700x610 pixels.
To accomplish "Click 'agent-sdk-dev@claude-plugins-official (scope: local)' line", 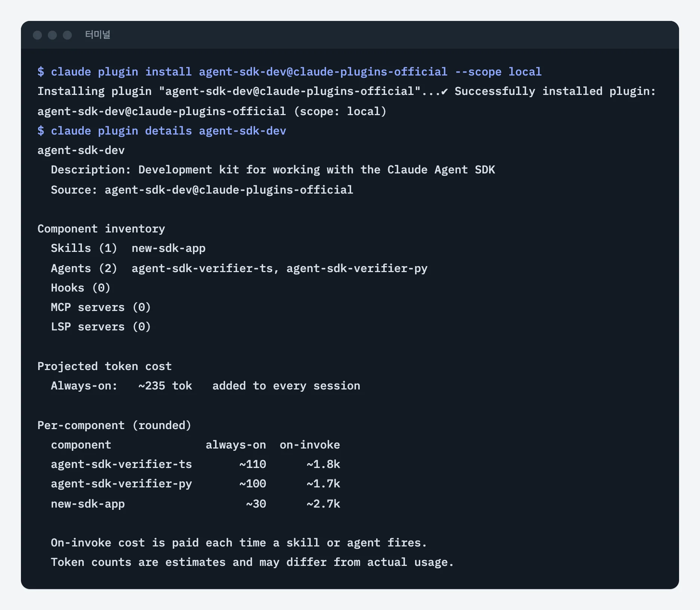I will click(x=212, y=111).
